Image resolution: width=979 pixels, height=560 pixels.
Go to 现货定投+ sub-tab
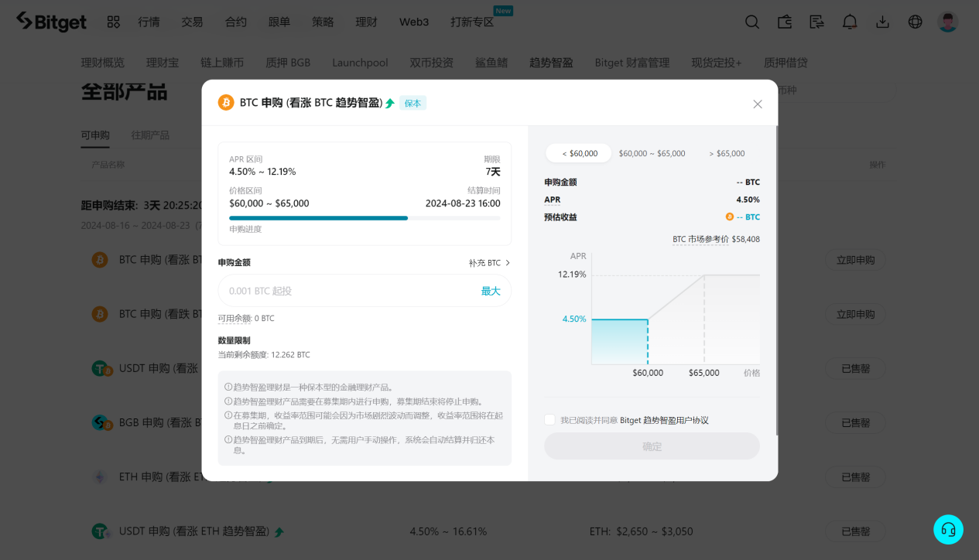coord(717,63)
